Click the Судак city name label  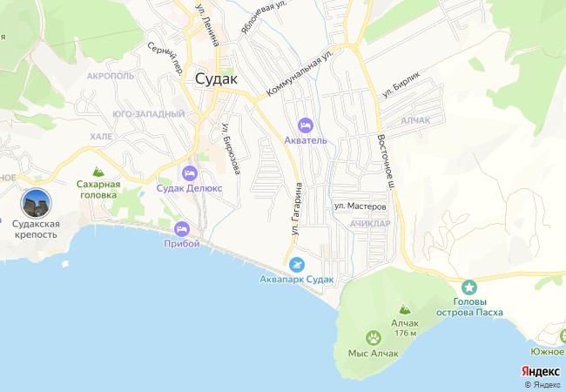[216, 79]
